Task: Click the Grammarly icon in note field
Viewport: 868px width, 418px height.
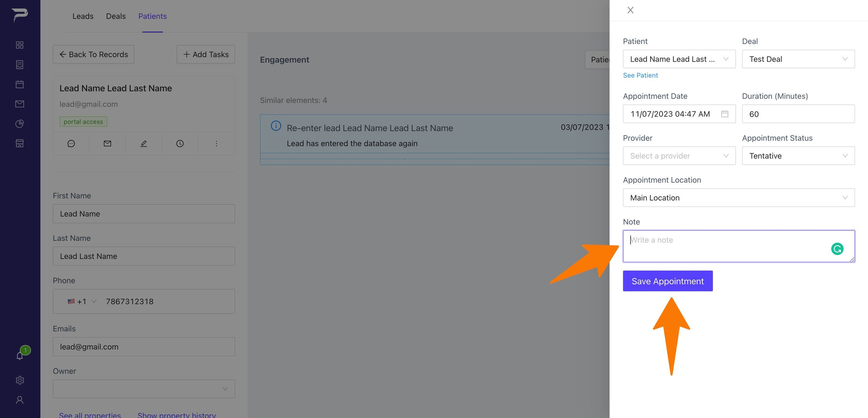Action: [x=837, y=249]
